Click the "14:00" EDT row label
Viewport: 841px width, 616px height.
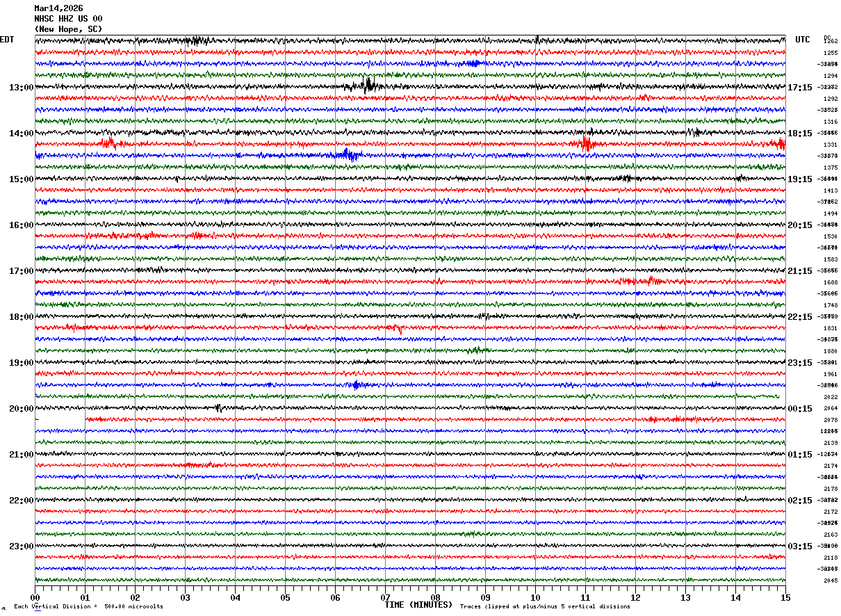[22, 133]
